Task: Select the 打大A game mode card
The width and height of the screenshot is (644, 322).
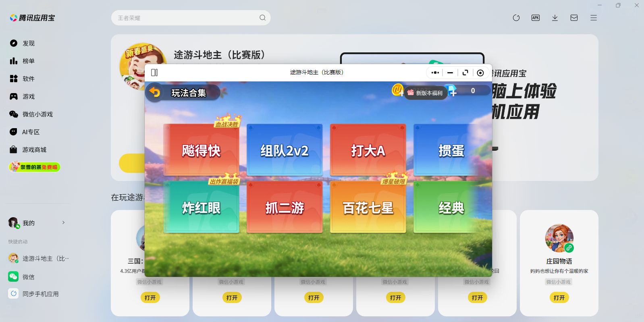Action: (x=368, y=150)
